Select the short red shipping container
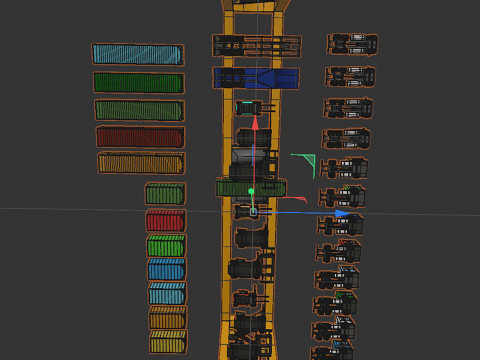Viewport: 480px width, 360px height. (166, 220)
